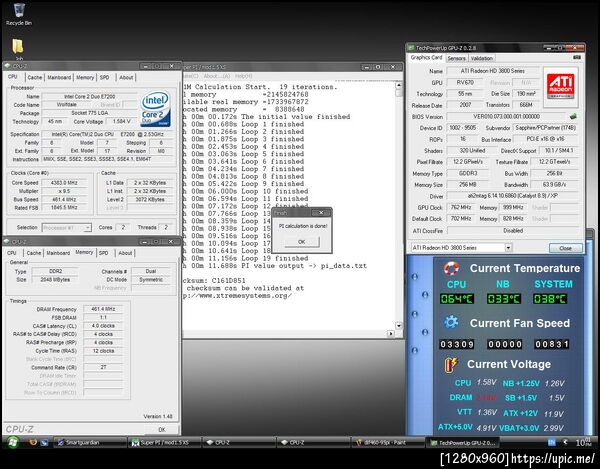Open SPD tab in the memory timings CPU-Z window
This screenshot has width=600, height=469.
tap(103, 253)
